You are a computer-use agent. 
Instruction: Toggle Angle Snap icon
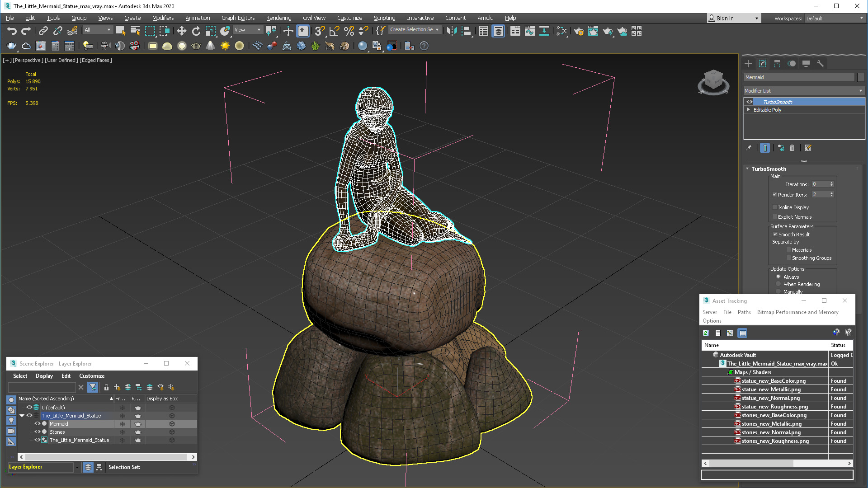click(334, 31)
